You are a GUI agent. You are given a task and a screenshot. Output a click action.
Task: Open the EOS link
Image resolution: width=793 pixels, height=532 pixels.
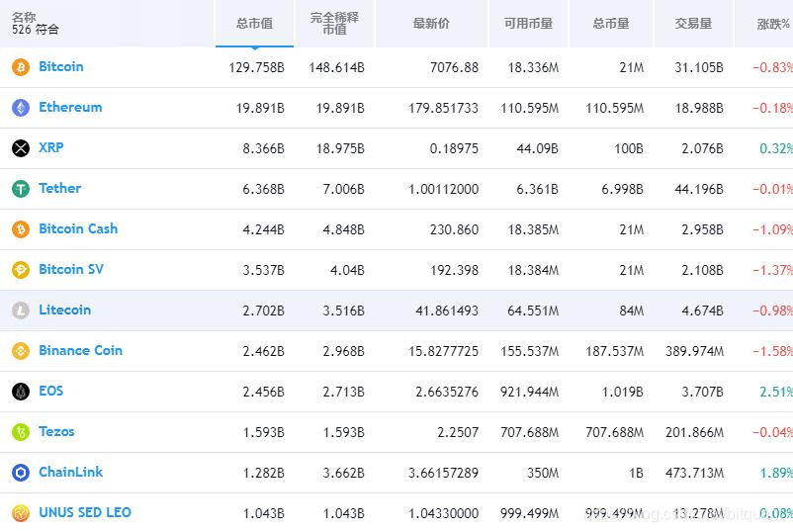pyautogui.click(x=51, y=391)
